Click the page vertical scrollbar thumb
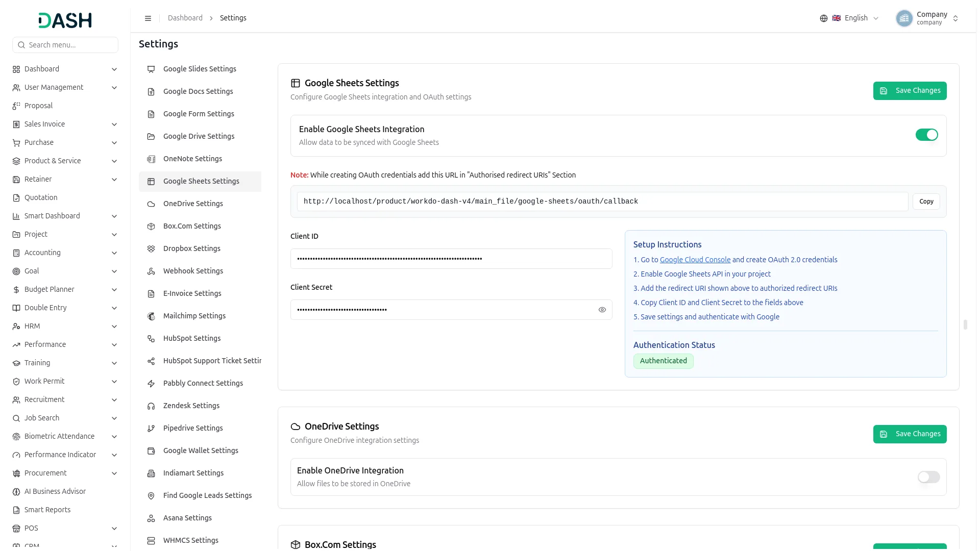 coord(965,324)
